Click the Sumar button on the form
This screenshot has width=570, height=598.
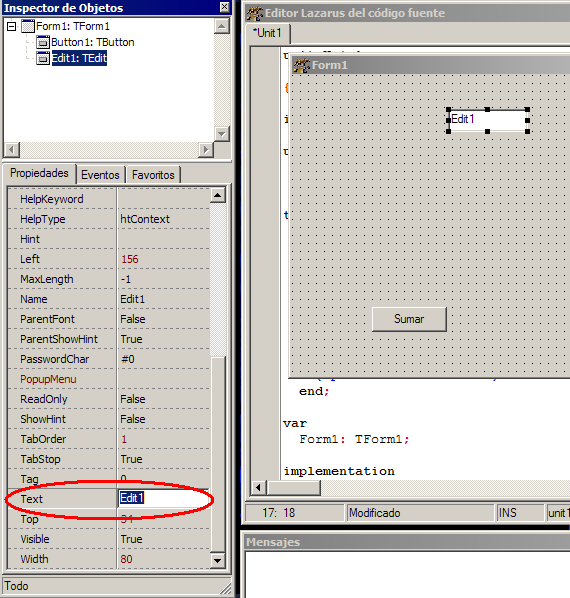(x=409, y=319)
